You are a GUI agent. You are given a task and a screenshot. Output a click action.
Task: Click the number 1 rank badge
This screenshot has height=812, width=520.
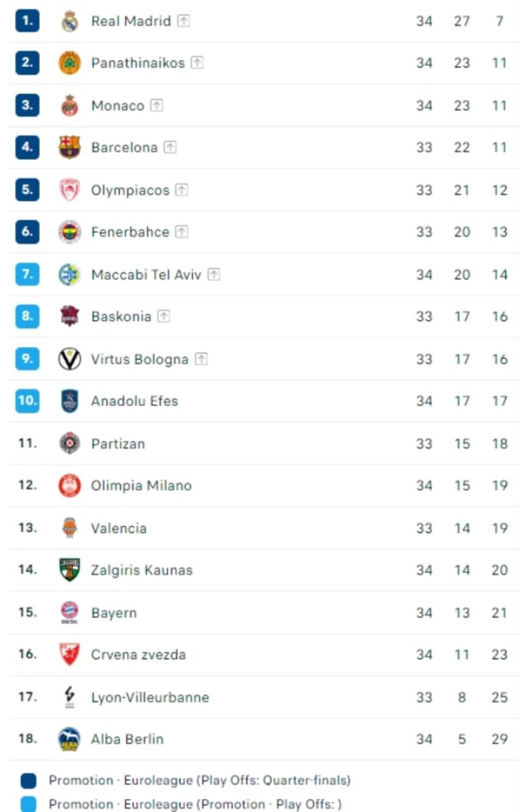pos(27,21)
